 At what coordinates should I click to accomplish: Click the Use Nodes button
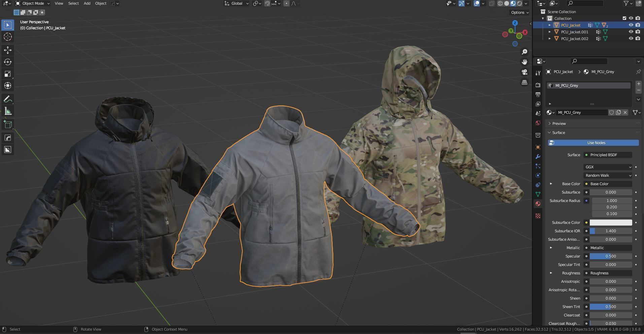pyautogui.click(x=594, y=143)
